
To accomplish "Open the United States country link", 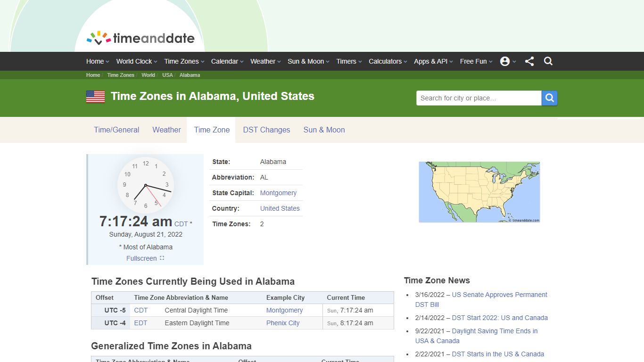I will coord(280,208).
